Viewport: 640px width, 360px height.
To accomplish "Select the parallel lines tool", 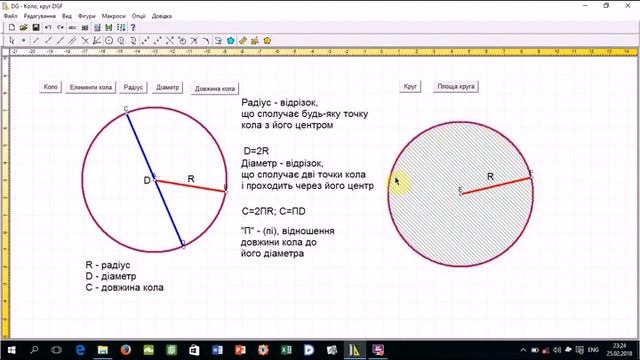I will coord(73,40).
